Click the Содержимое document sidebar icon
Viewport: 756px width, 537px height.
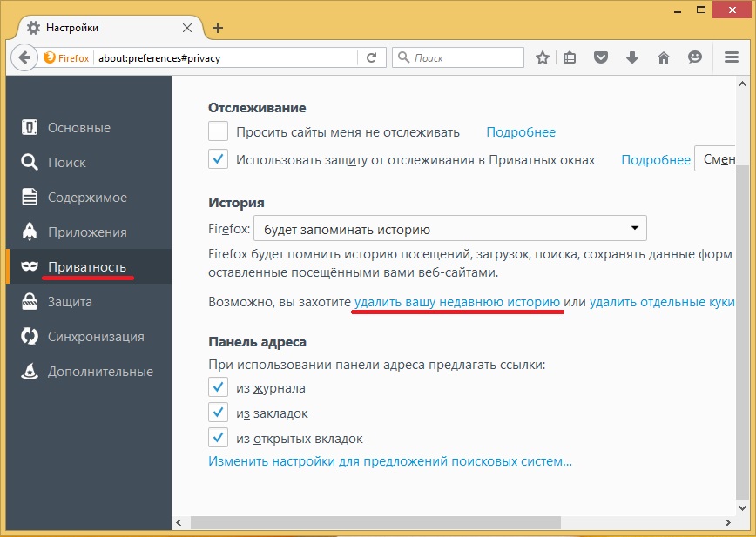tap(30, 197)
